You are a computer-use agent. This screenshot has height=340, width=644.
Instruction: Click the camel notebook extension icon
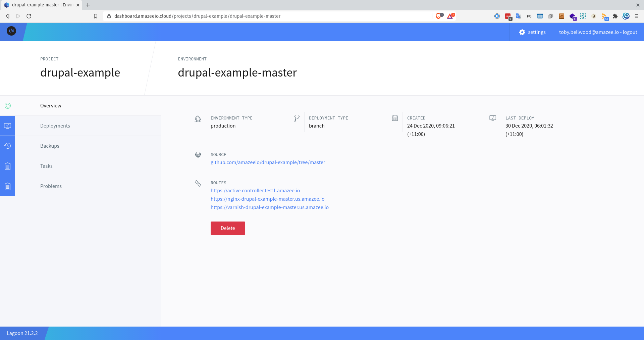coord(561,16)
